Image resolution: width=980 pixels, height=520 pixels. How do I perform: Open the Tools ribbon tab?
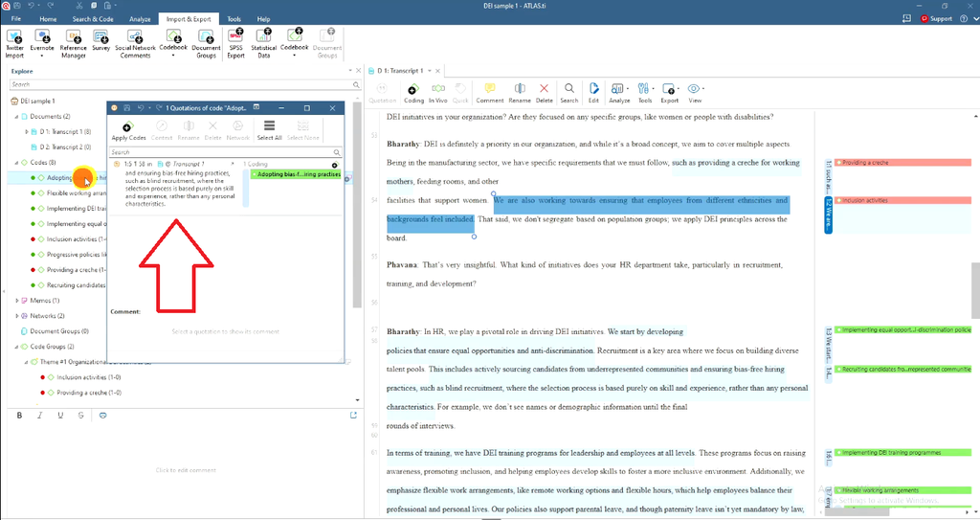(x=234, y=19)
